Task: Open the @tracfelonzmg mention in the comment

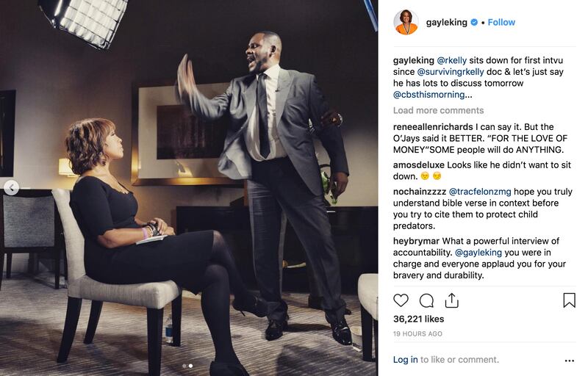Action: tap(480, 192)
